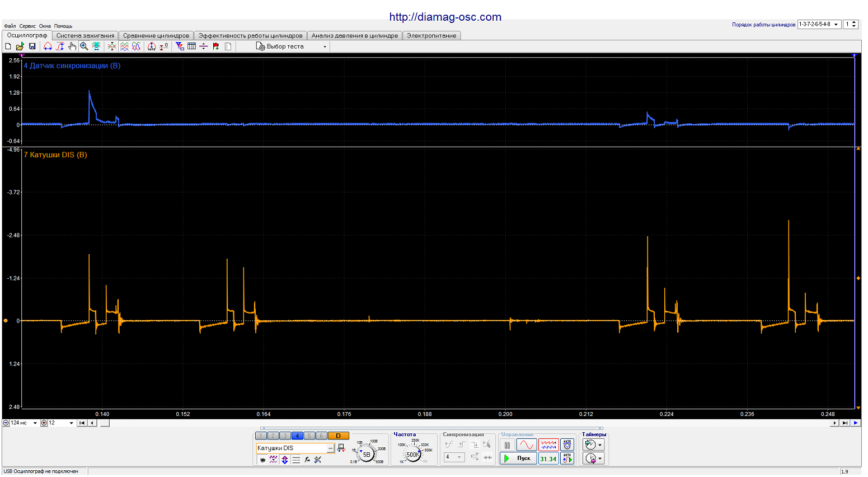Open file using the folder icon
This screenshot has width=868, height=477.
pyautogui.click(x=20, y=46)
